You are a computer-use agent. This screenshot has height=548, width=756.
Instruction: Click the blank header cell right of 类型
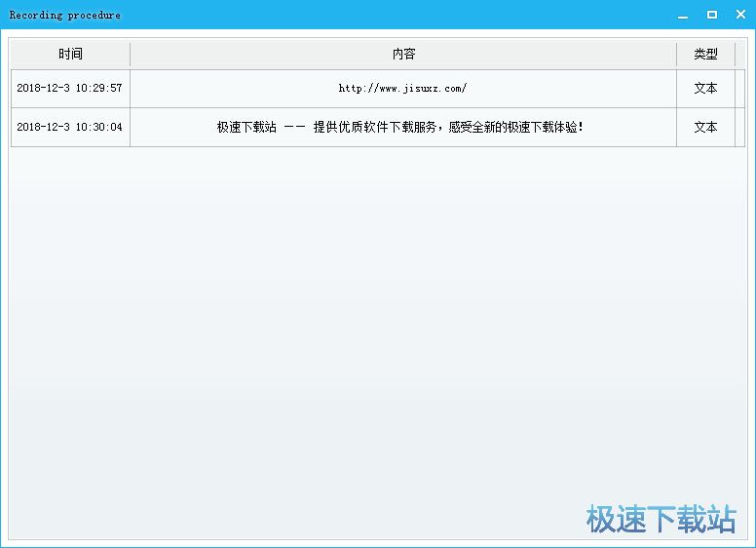pyautogui.click(x=740, y=55)
